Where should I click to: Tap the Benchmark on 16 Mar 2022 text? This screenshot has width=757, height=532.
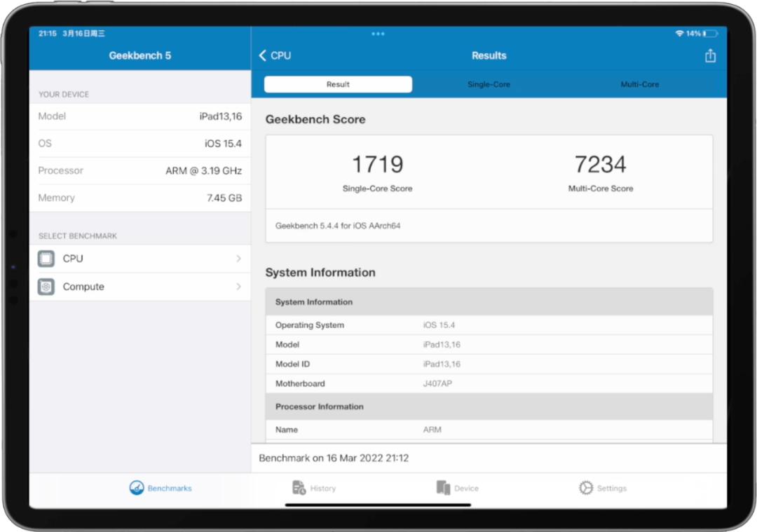334,458
